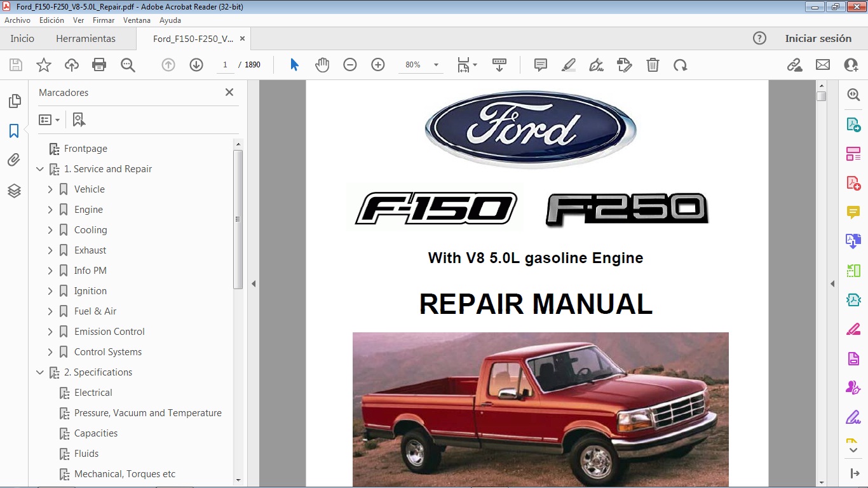Rotate the page view

coord(681,65)
